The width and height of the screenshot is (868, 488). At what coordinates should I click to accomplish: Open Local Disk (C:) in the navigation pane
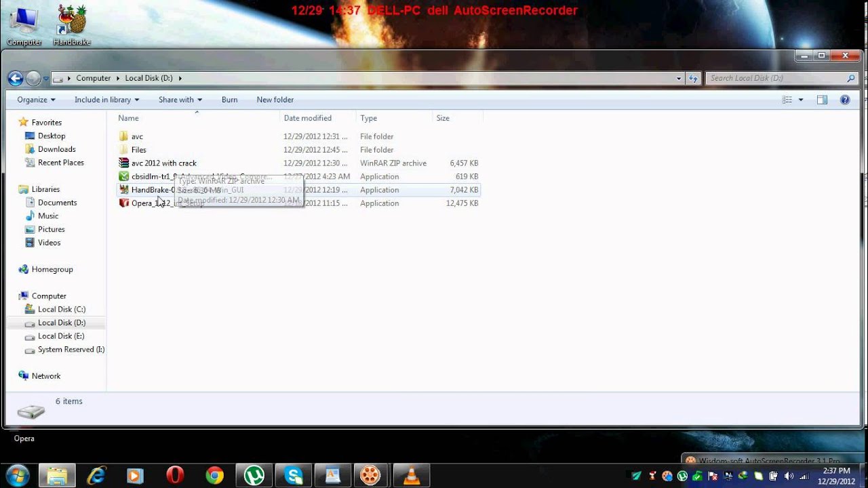click(x=61, y=309)
